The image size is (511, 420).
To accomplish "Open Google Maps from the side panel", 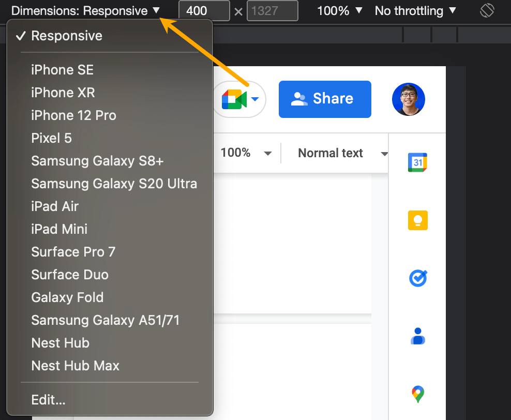I will coord(417,394).
